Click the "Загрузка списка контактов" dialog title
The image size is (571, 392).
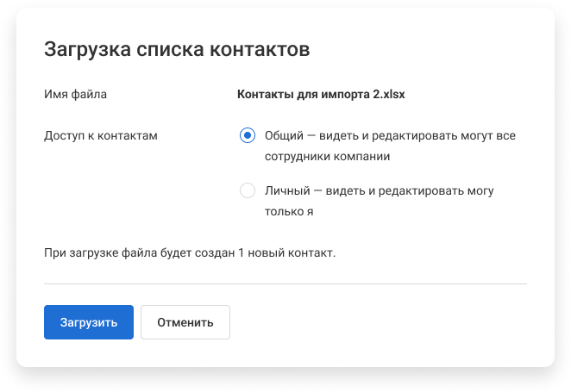tap(177, 49)
